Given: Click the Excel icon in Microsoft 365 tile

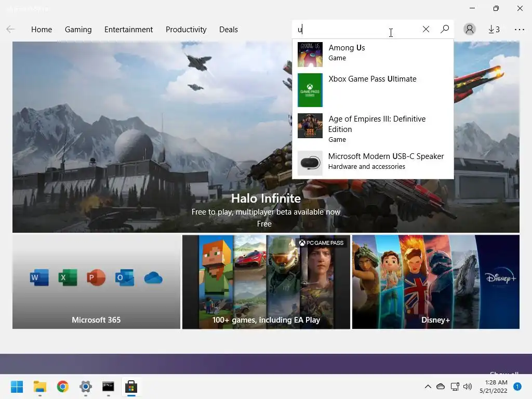Looking at the screenshot, I should coord(68,277).
